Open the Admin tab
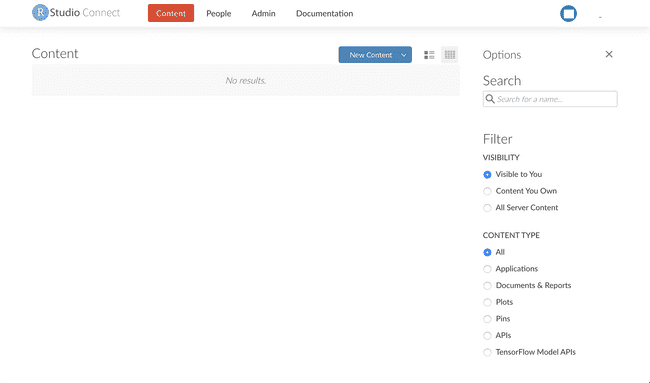Screen dimensions: 650x383 pyautogui.click(x=263, y=13)
